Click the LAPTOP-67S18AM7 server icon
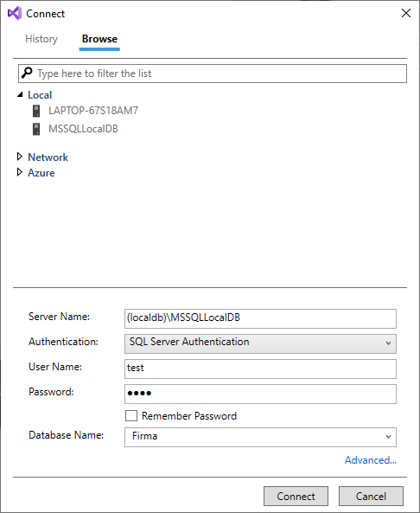Viewport: 420px width, 513px height. 36,111
